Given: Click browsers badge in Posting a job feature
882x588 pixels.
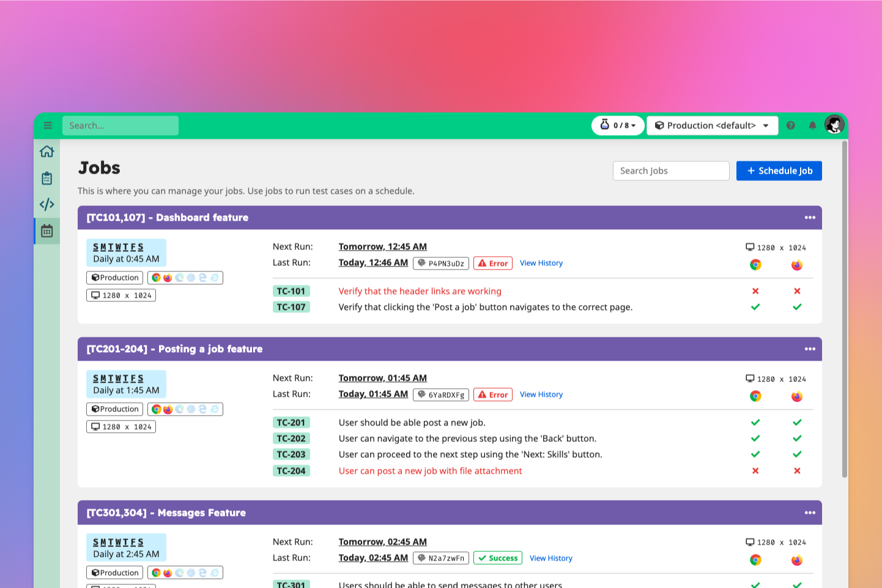Looking at the screenshot, I should click(x=185, y=409).
